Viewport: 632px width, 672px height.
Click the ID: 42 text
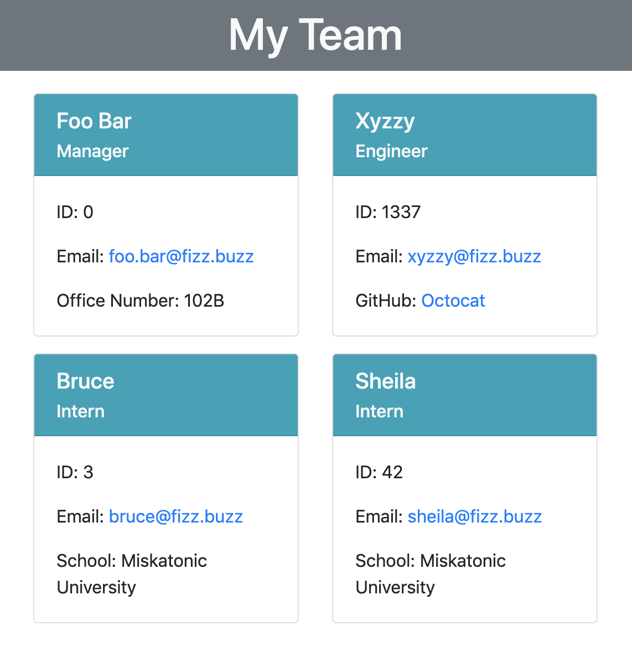379,472
